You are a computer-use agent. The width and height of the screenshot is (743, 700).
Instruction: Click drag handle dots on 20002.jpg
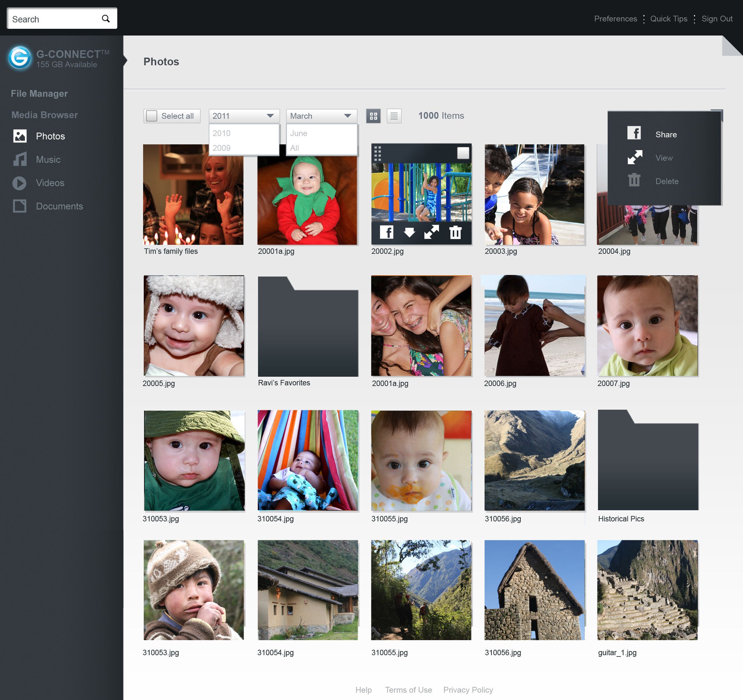[377, 153]
